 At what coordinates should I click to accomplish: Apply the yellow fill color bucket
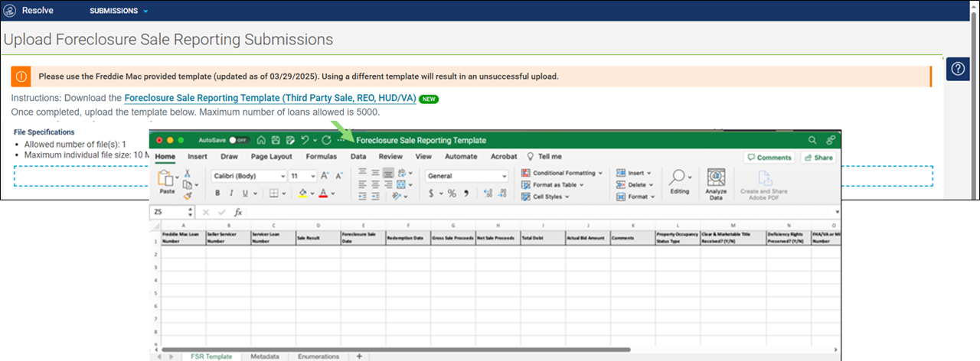pyautogui.click(x=303, y=194)
